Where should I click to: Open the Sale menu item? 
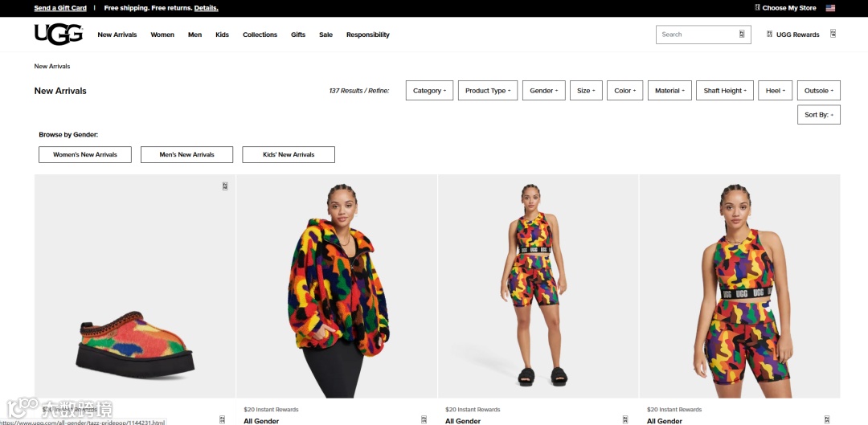click(326, 35)
